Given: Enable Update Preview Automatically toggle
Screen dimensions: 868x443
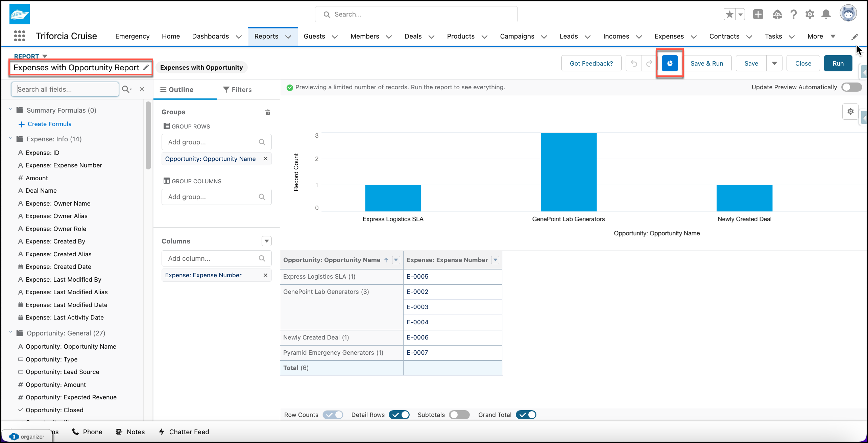Looking at the screenshot, I should tap(852, 87).
